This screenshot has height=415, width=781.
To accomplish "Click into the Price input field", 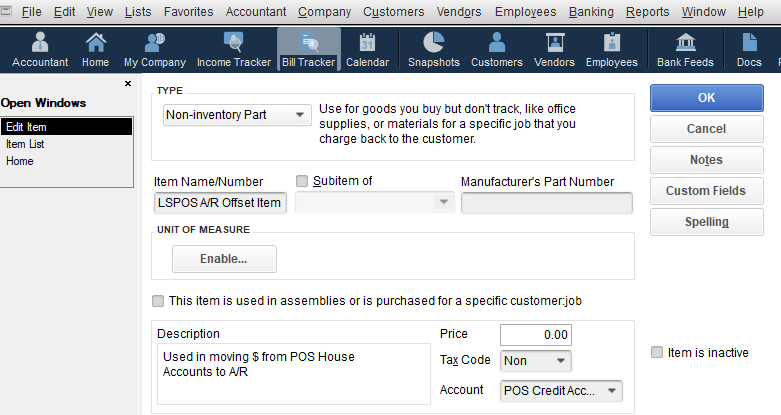I will point(535,335).
